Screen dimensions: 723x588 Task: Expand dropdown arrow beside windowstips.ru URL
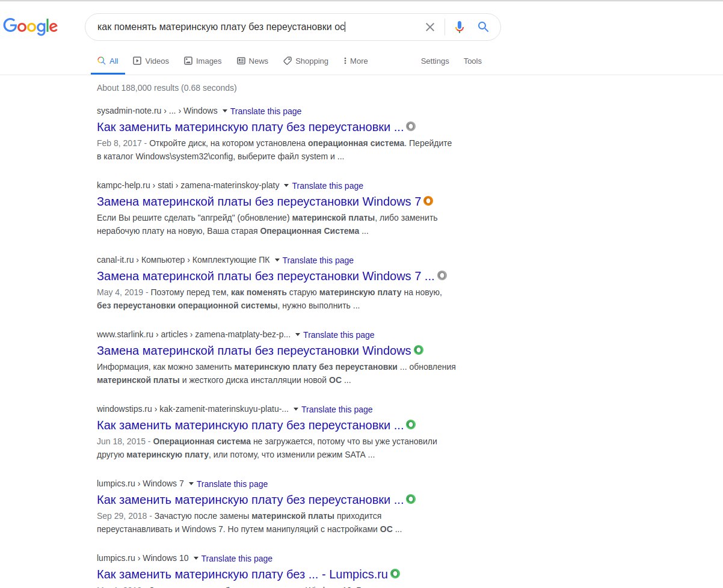tap(296, 409)
